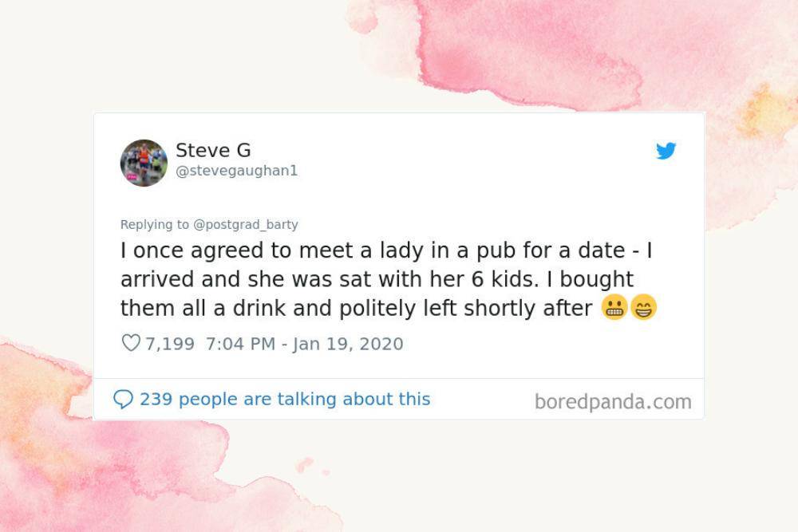Visit the @stevegaughan1 handle
798x532 pixels.
237,171
